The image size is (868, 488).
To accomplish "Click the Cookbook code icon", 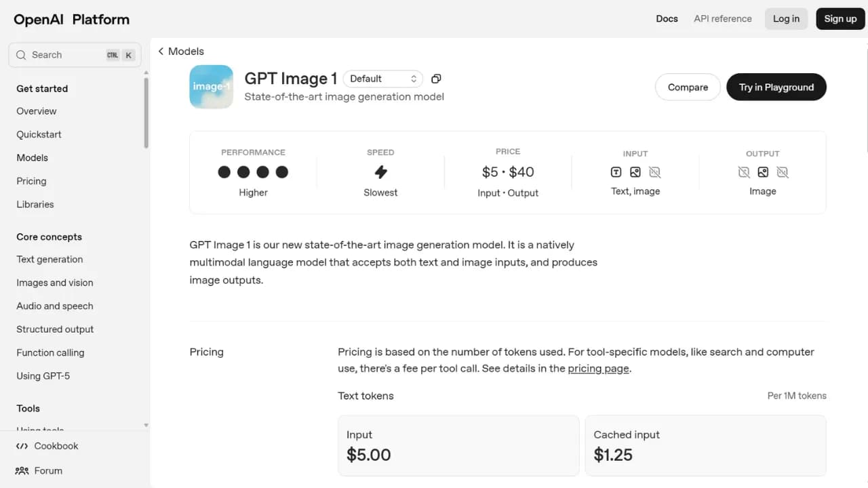I will (x=22, y=446).
